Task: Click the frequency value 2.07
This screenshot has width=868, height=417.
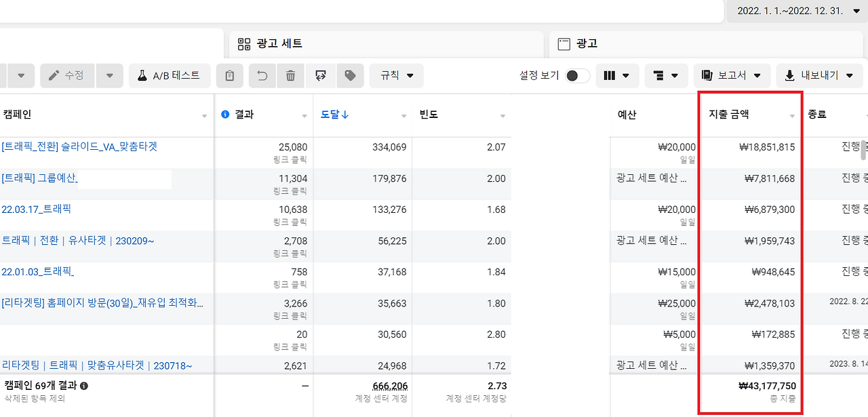Action: [x=496, y=147]
